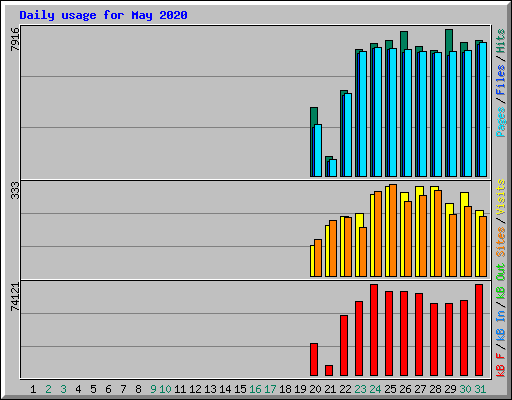
Task: Click day label 26 on the x-axis
Action: pyautogui.click(x=405, y=389)
